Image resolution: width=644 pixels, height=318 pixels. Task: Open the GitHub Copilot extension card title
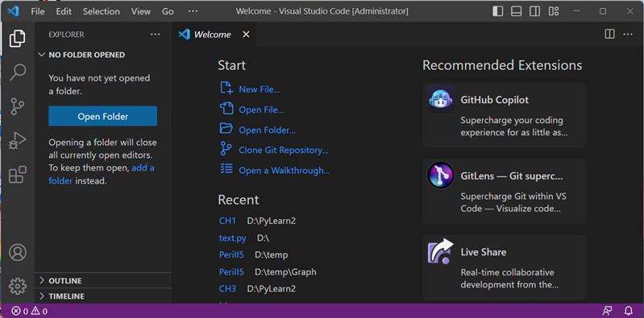(495, 100)
